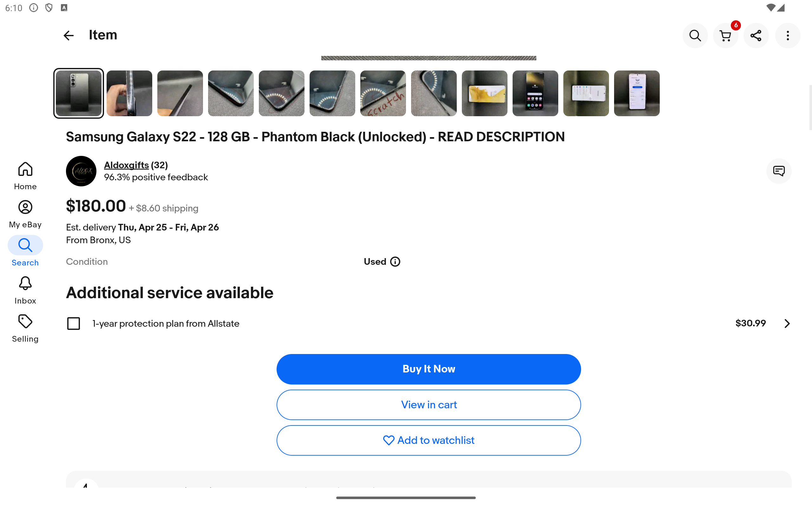Image resolution: width=812 pixels, height=508 pixels.
Task: Go back using the arrow icon
Action: [x=69, y=35]
